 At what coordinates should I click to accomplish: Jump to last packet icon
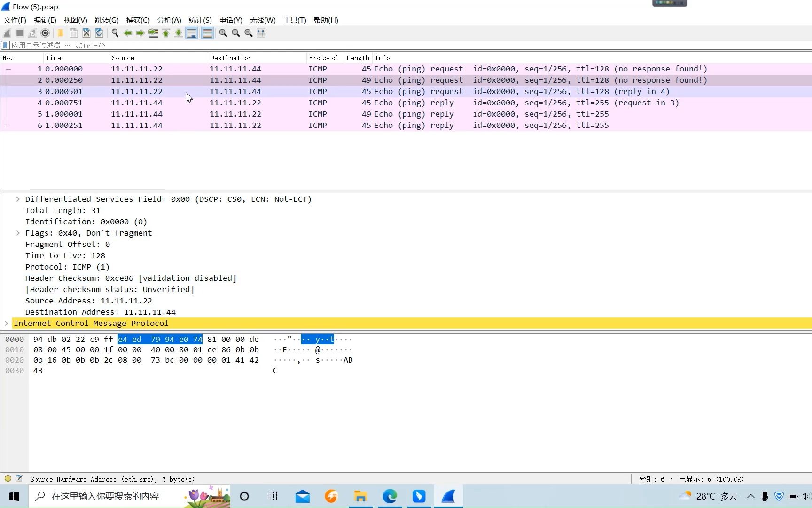click(179, 33)
